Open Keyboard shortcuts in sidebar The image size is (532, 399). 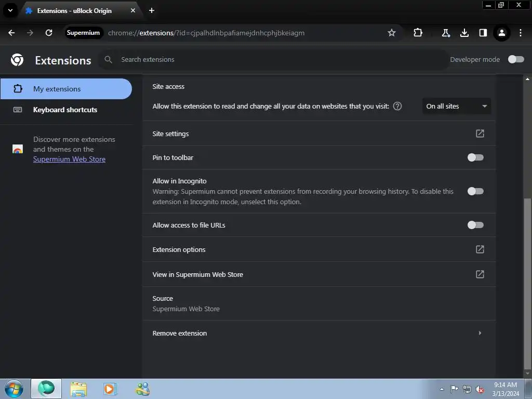point(66,110)
